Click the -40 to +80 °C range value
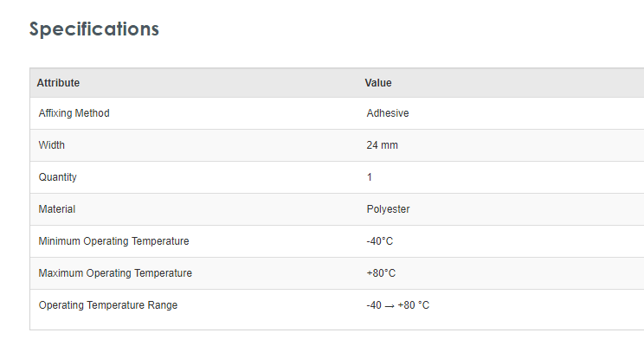 click(x=398, y=305)
